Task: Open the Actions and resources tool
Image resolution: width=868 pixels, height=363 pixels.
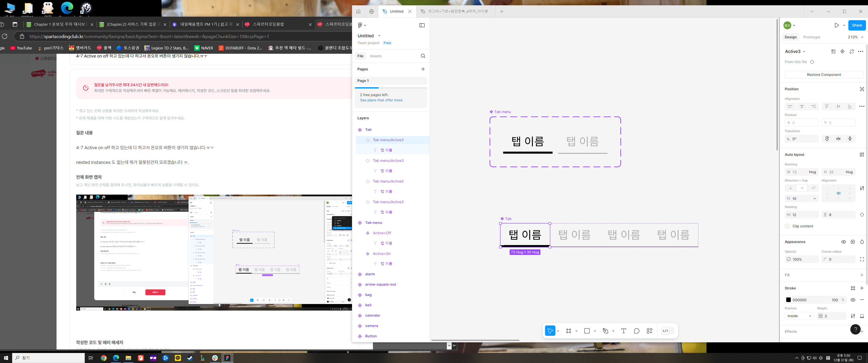Action: click(650, 331)
